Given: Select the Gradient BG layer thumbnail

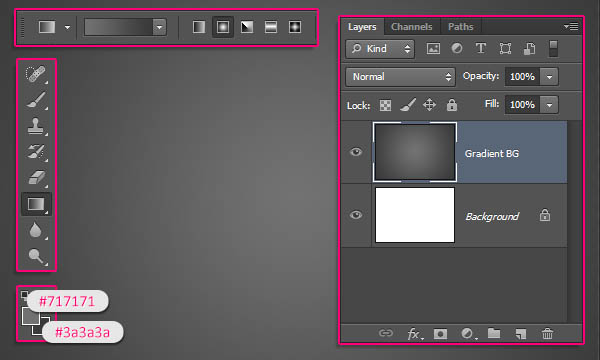Looking at the screenshot, I should tap(415, 152).
